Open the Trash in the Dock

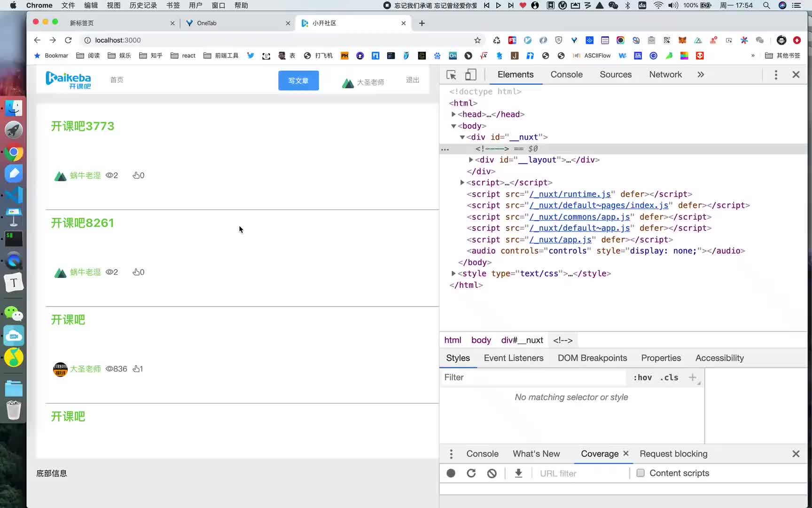coord(14,410)
